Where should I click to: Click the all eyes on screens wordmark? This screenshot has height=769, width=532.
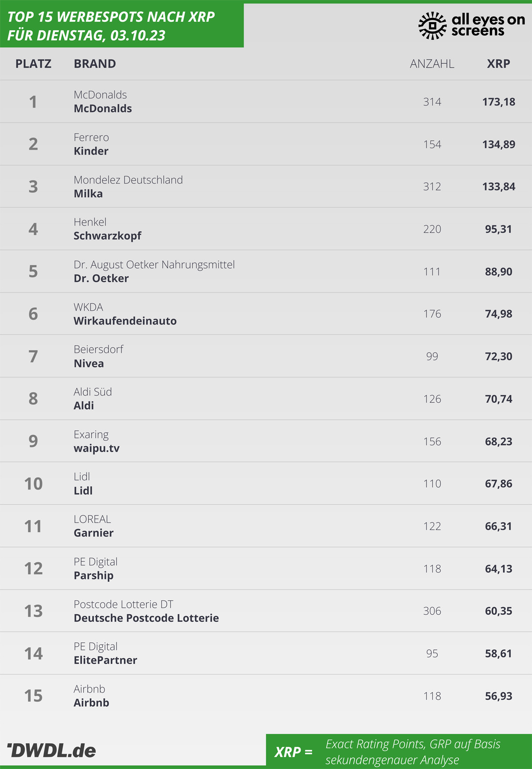click(x=488, y=25)
